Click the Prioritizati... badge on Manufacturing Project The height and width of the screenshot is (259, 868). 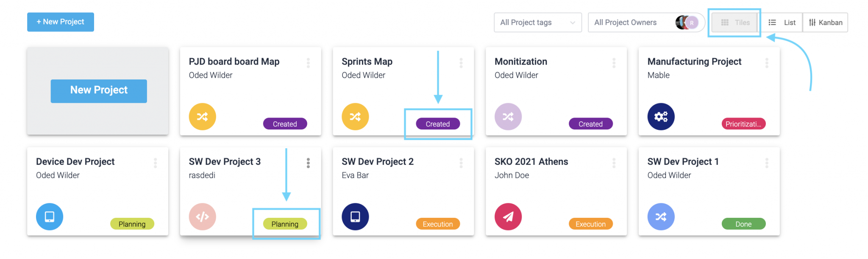(743, 124)
